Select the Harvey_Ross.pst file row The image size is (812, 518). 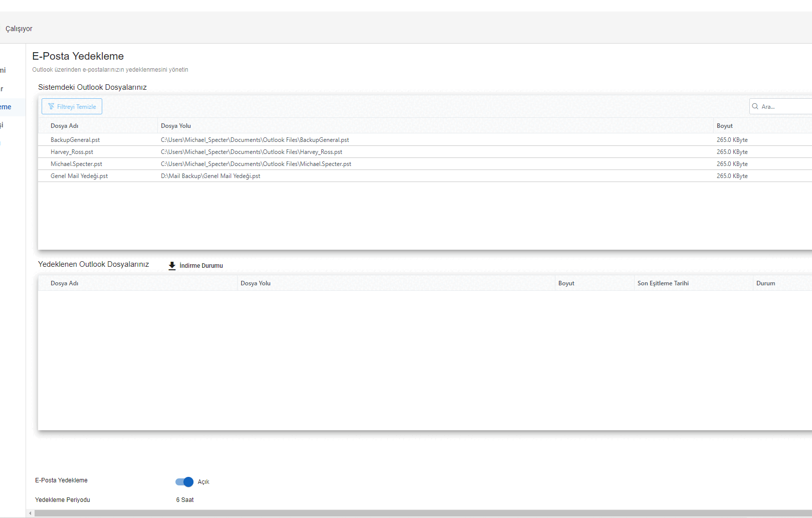(72, 152)
